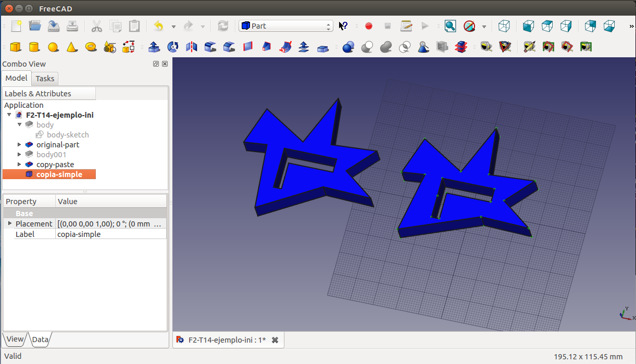Viewport: 636px width, 364px height.
Task: Click the Label value field copia-simple
Action: pyautogui.click(x=111, y=234)
